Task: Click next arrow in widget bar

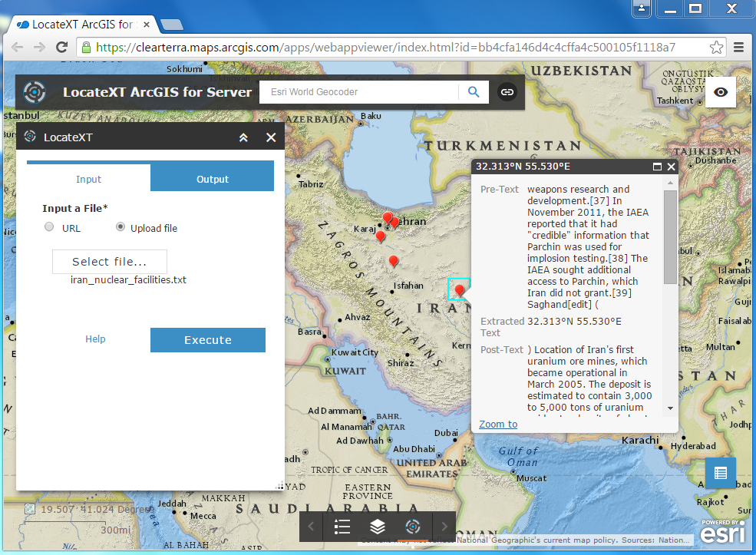Action: coord(444,527)
